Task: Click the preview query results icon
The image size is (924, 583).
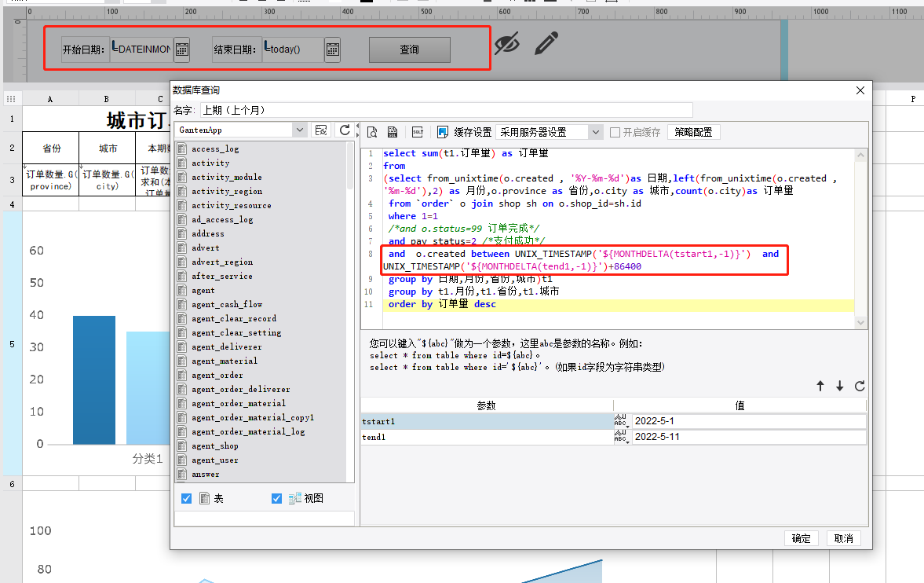Action: tap(372, 132)
